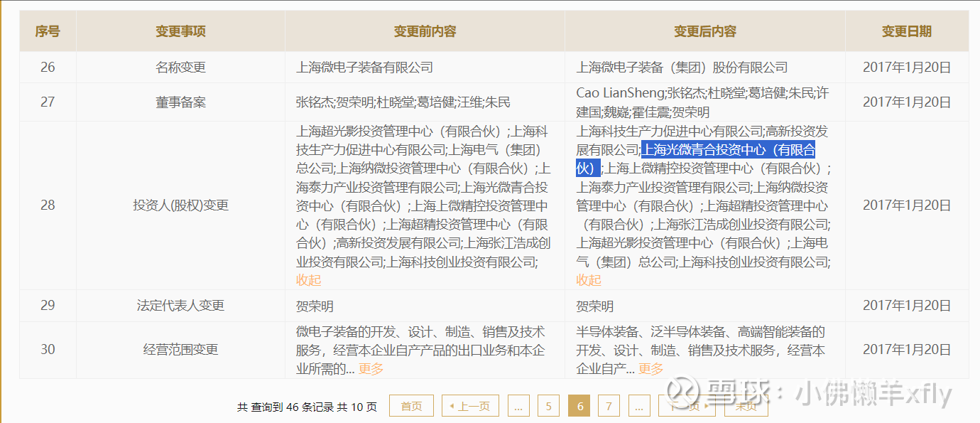Click the ellipsis before page 5
980x423 pixels.
[x=518, y=406]
